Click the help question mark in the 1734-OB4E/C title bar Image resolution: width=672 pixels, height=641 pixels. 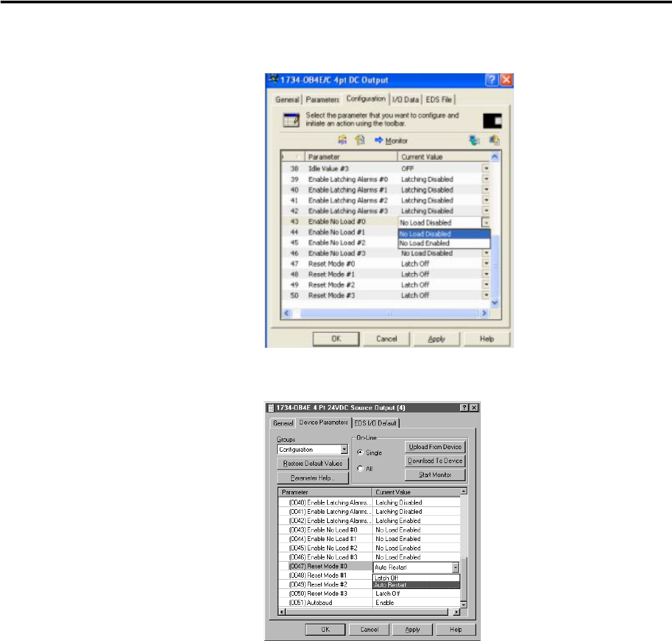[x=492, y=80]
